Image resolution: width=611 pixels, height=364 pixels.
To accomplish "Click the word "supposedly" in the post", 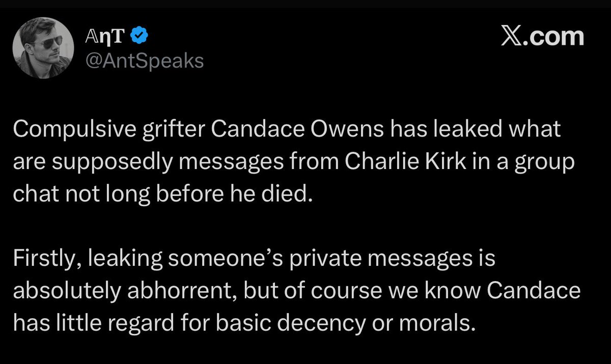I will coord(99,163).
